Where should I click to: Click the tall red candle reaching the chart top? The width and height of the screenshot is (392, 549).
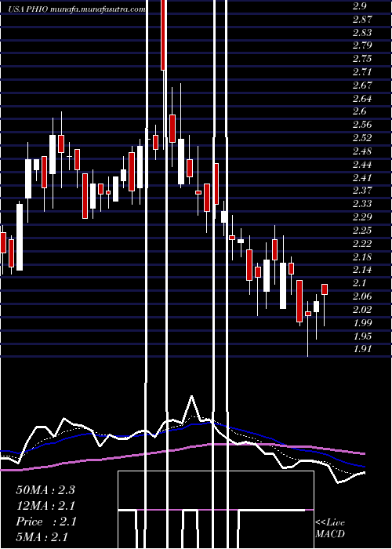(x=163, y=35)
